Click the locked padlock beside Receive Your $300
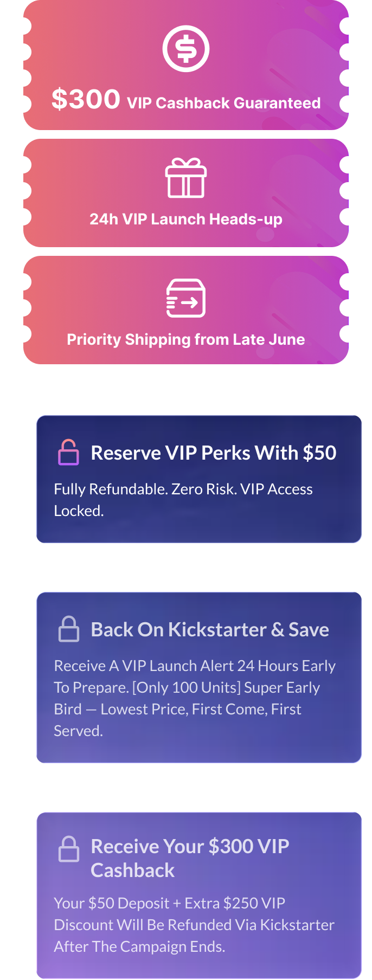The height and width of the screenshot is (980, 372). (x=69, y=849)
